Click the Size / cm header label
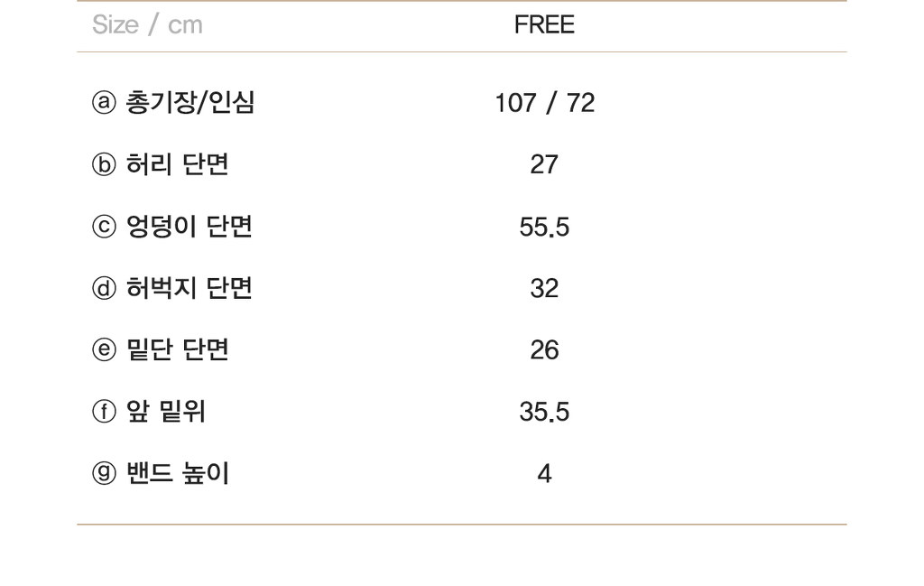The image size is (924, 586). pyautogui.click(x=147, y=24)
